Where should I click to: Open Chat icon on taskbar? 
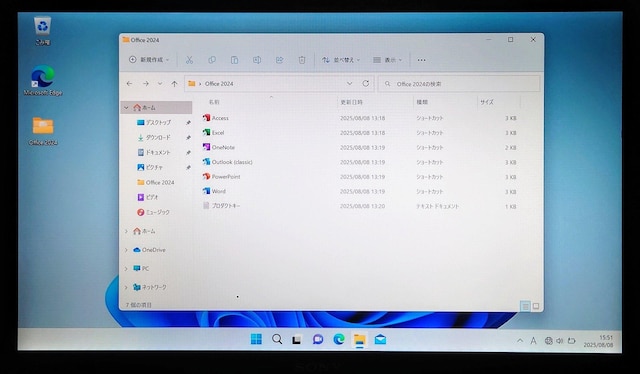(318, 339)
